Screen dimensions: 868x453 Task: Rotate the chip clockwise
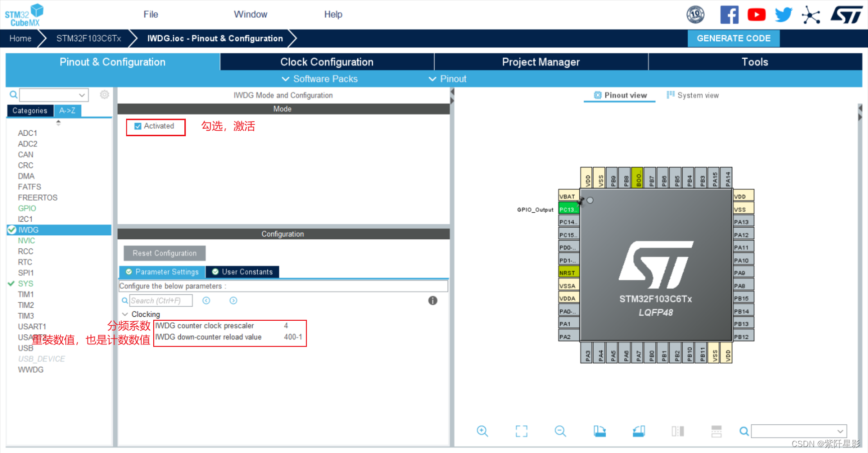(x=599, y=431)
